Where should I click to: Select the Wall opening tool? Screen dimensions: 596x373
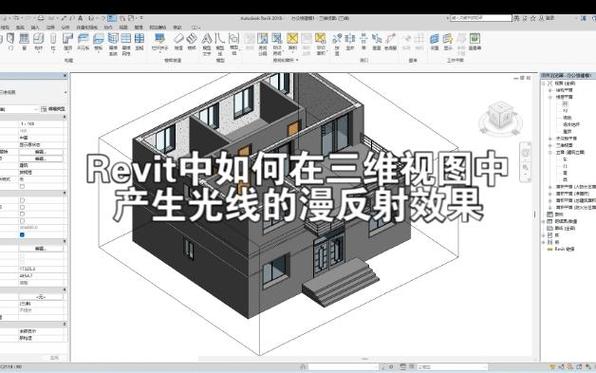364,41
